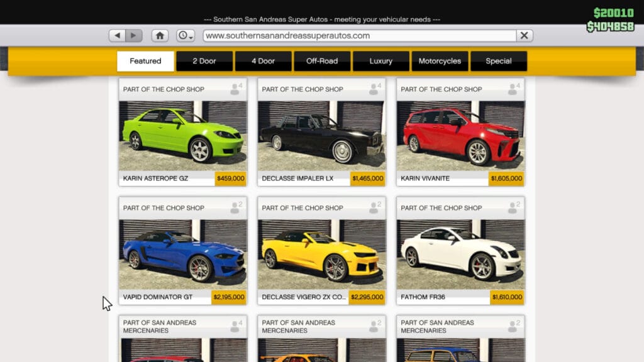Browse the Motorcycles category
Screen dimensions: 644x362
[x=439, y=61]
